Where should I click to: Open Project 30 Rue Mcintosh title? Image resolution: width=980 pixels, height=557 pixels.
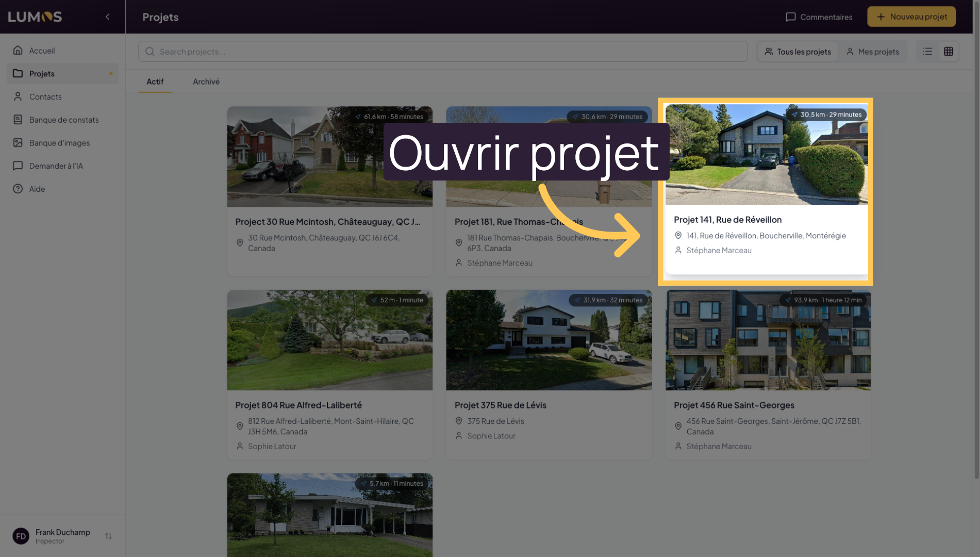click(328, 222)
